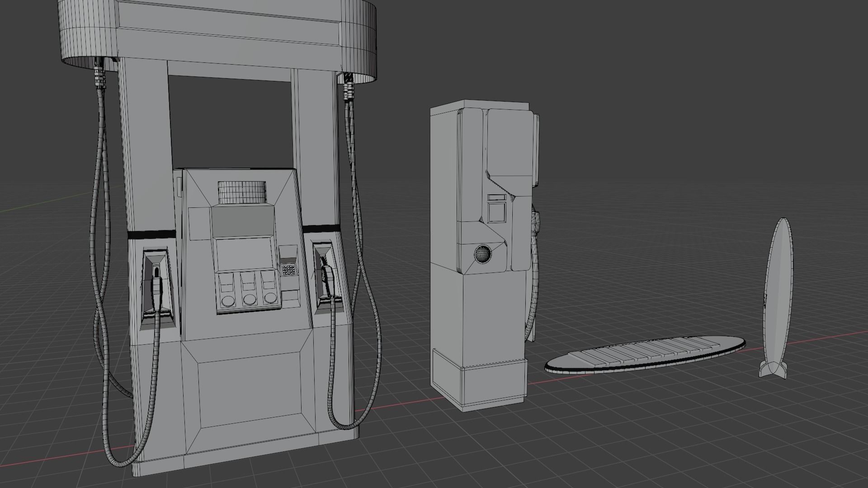The width and height of the screenshot is (868, 488).
Task: Select the dark display screen on dispenser console
Action: (243, 222)
